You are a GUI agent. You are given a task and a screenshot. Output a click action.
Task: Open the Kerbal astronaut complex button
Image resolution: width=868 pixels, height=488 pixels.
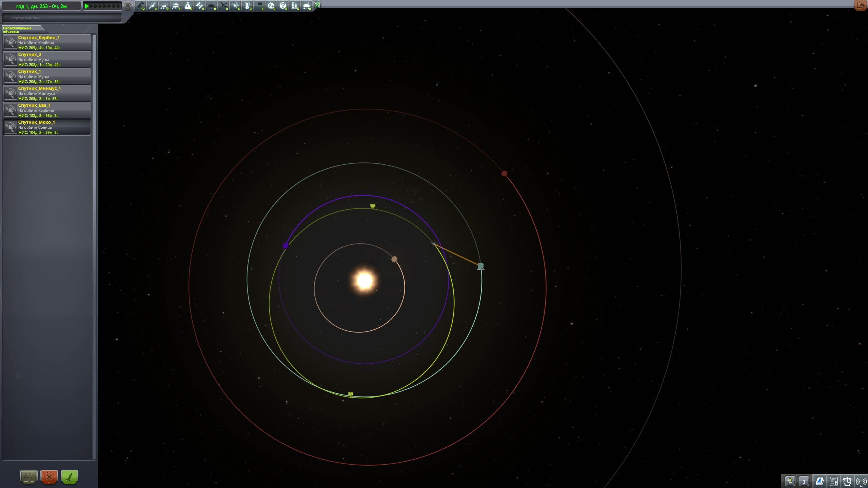pyautogui.click(x=790, y=481)
